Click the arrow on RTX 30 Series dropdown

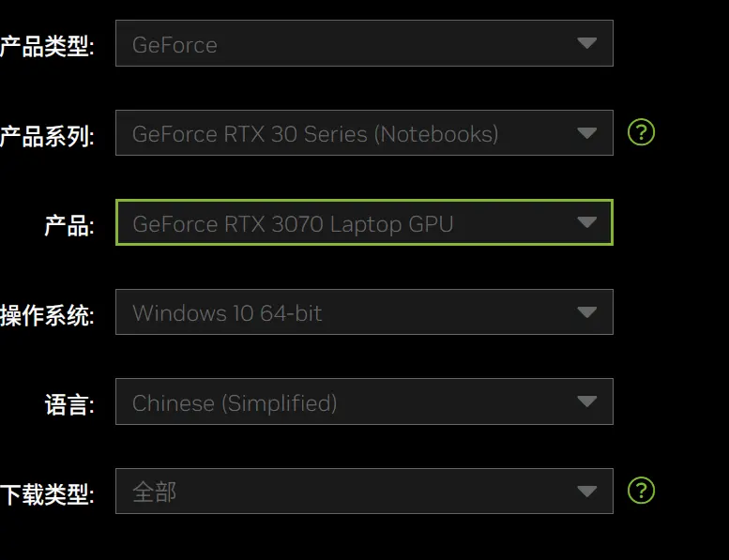pyautogui.click(x=586, y=133)
